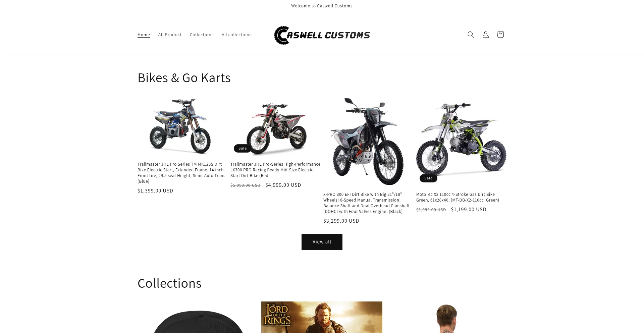Click Sale badge on red LX300 bike
Screen dimensions: 644x333
(x=243, y=148)
